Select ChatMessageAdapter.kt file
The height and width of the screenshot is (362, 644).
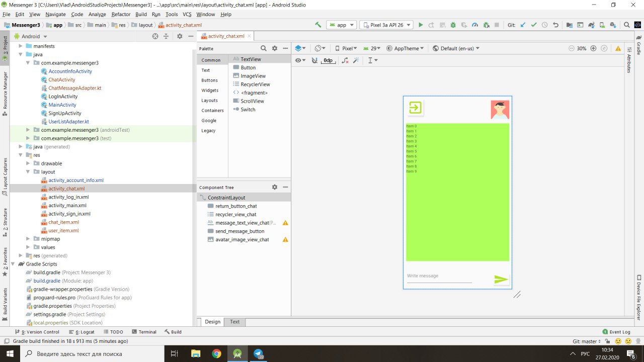coord(74,88)
